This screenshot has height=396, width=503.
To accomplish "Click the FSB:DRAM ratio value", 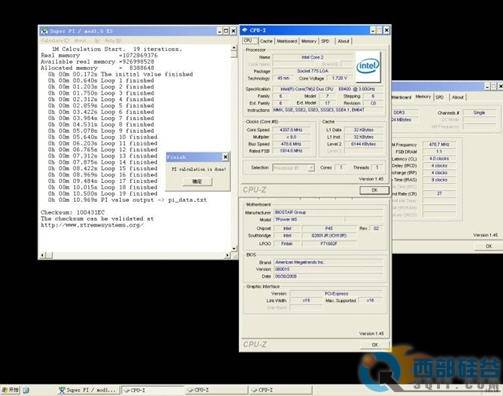I will point(439,151).
